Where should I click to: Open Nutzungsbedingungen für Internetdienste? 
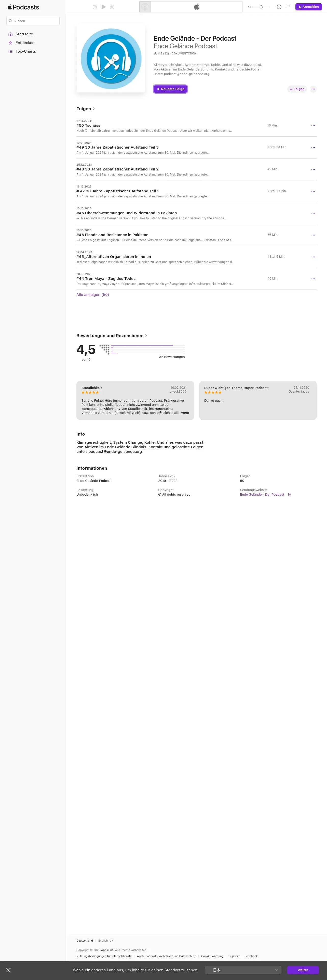pyautogui.click(x=104, y=956)
